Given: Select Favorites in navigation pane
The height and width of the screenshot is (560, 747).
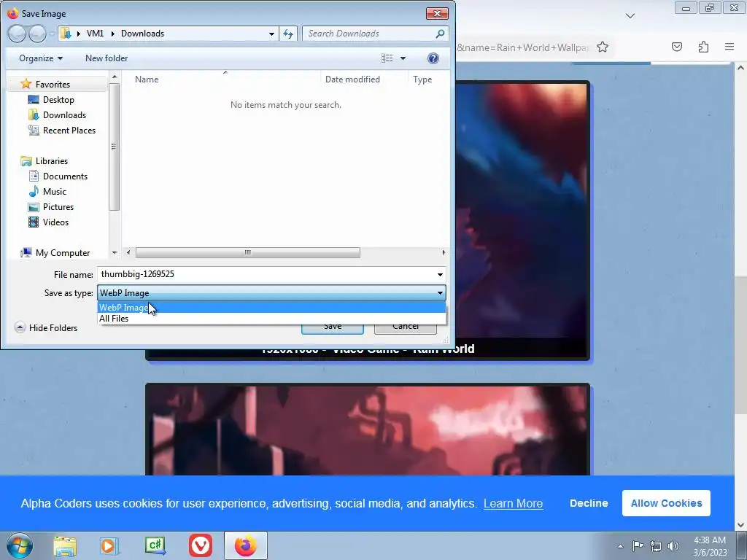Looking at the screenshot, I should point(53,85).
